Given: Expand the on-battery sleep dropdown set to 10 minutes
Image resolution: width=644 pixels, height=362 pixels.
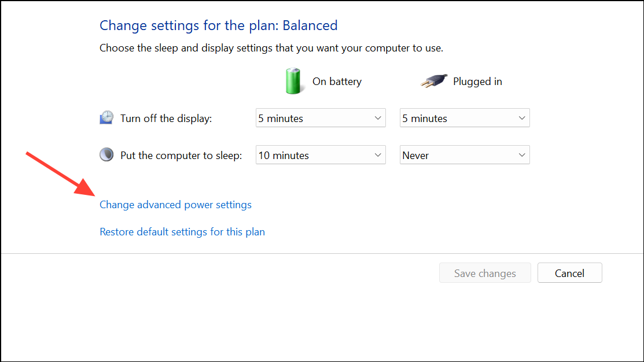Looking at the screenshot, I should click(321, 155).
